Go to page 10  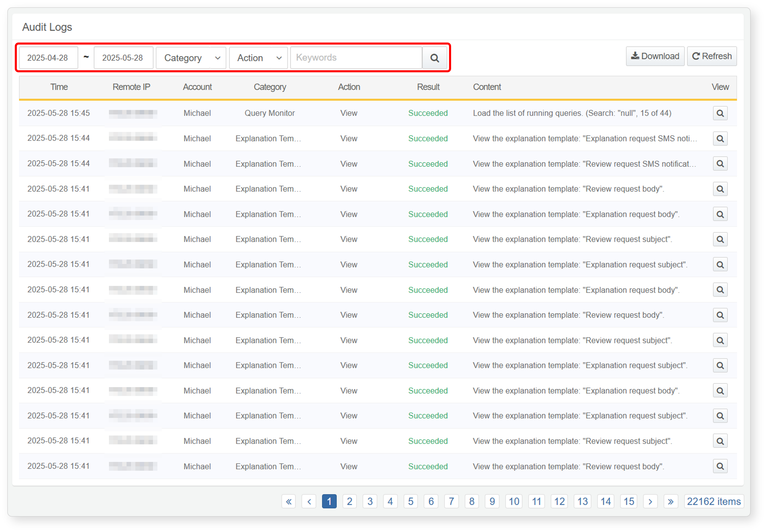pos(514,501)
